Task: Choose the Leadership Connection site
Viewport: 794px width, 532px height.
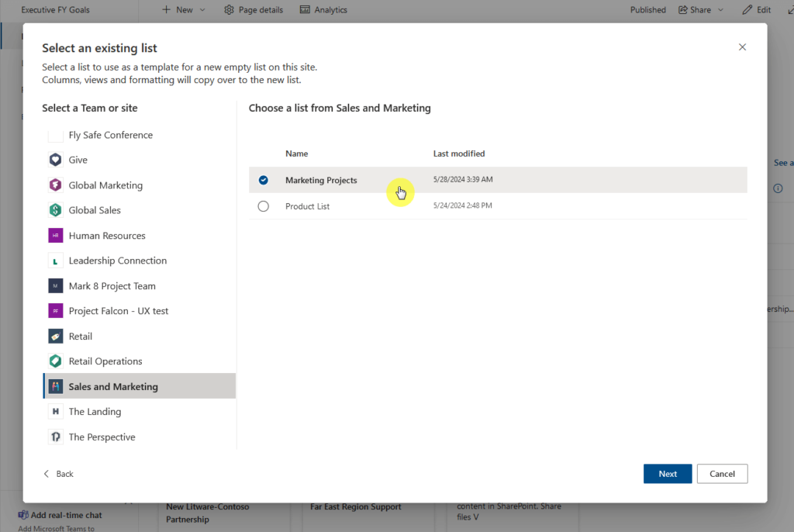Action: (x=140, y=261)
